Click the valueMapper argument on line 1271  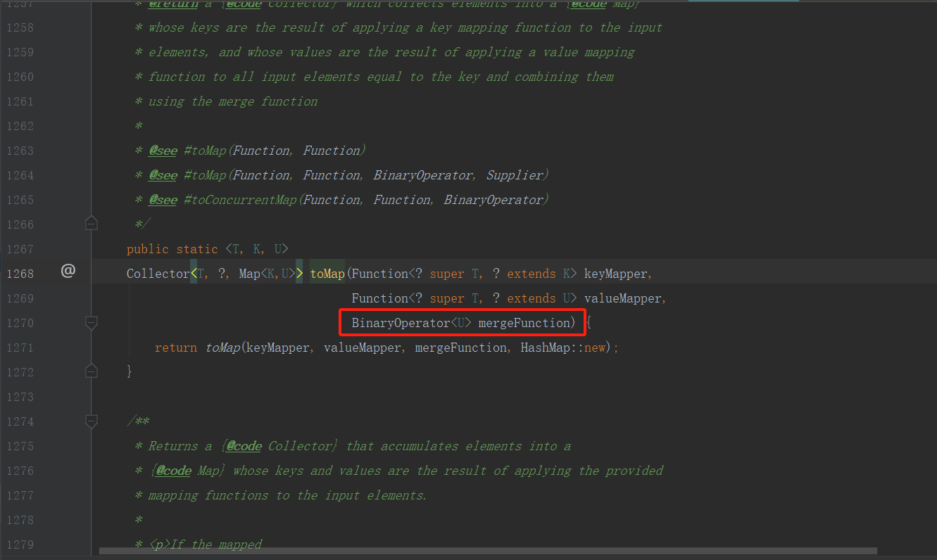[x=362, y=348]
